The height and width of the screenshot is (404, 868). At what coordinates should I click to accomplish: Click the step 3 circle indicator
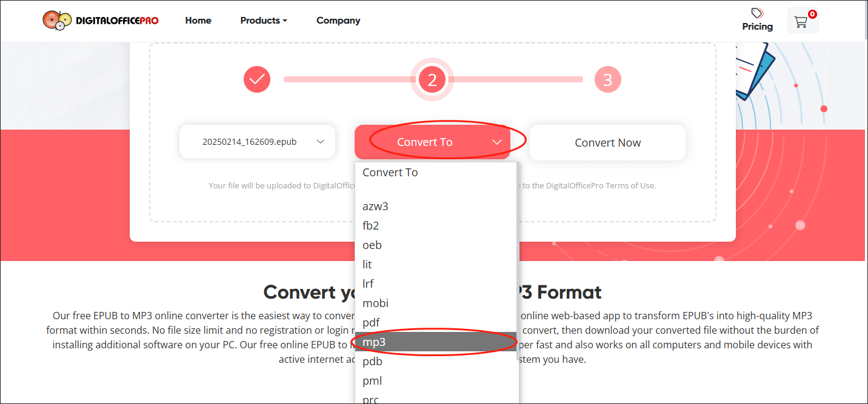point(607,79)
